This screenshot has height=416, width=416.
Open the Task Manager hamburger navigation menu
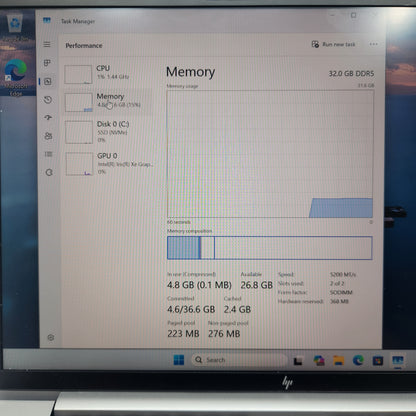[47, 44]
